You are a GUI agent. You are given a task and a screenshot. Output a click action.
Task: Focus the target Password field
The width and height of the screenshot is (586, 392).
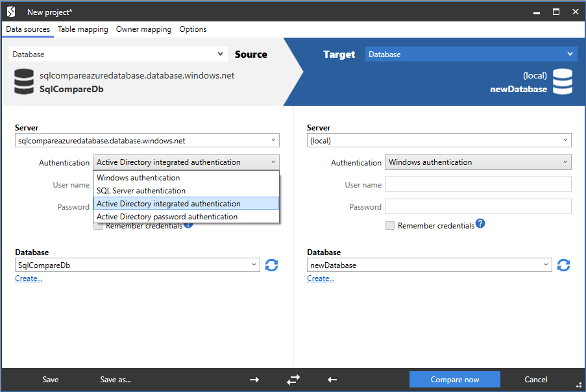(478, 206)
